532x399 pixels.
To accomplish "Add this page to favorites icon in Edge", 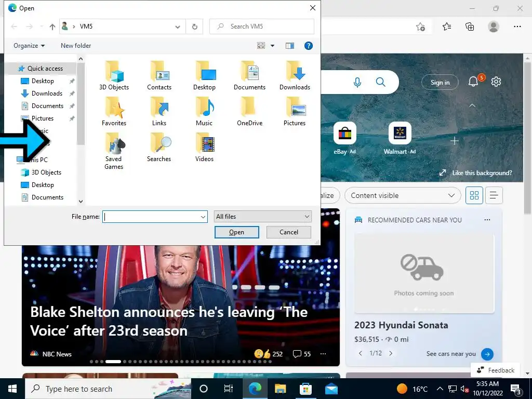I will [x=421, y=26].
